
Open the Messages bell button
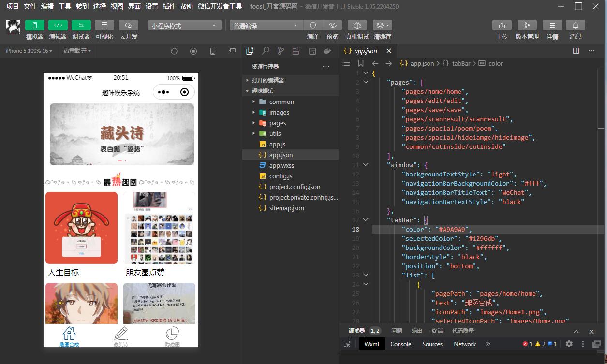coord(576,25)
